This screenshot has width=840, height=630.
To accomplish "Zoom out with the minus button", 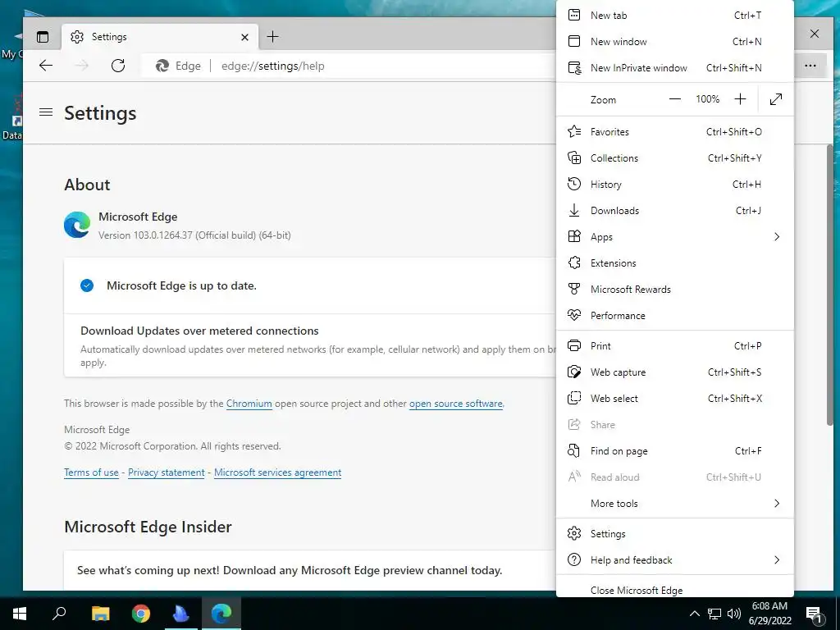I will (x=675, y=99).
